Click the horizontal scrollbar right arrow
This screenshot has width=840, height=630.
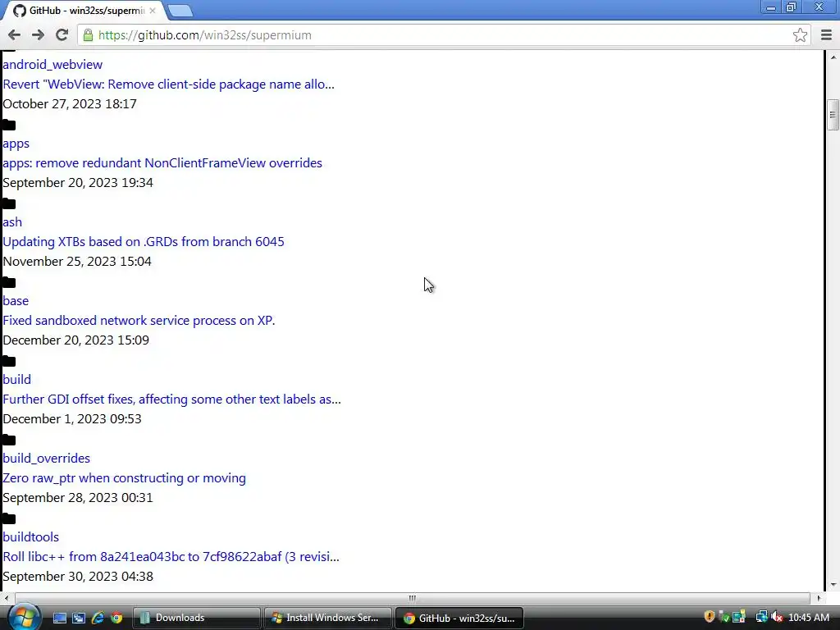[818, 598]
